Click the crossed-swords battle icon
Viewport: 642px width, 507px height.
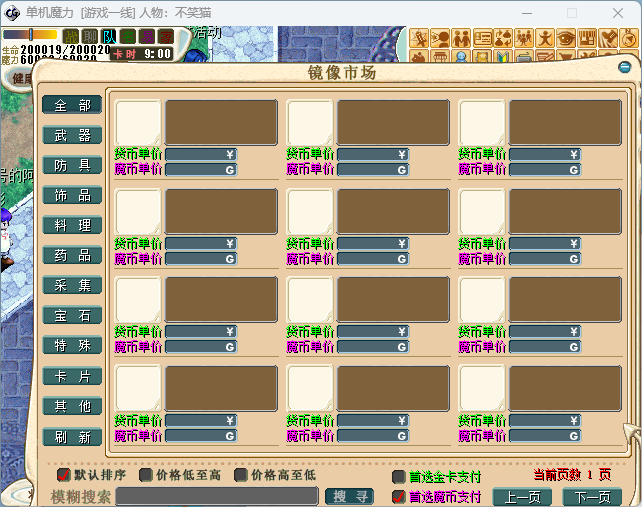pyautogui.click(x=419, y=38)
